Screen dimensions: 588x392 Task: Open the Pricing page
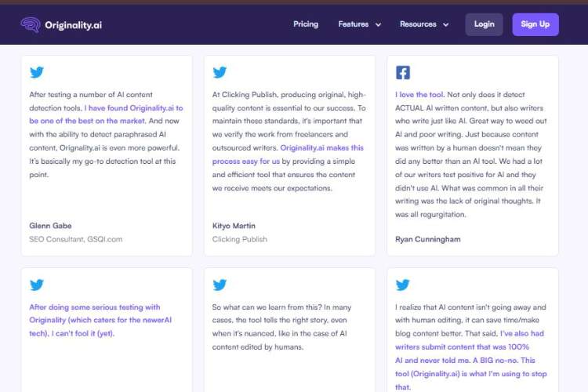tap(306, 24)
